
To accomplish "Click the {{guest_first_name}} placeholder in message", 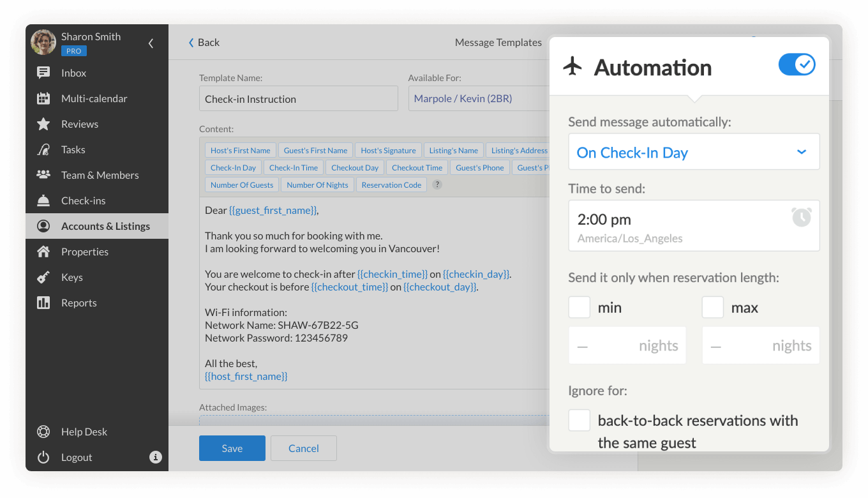I will click(273, 210).
